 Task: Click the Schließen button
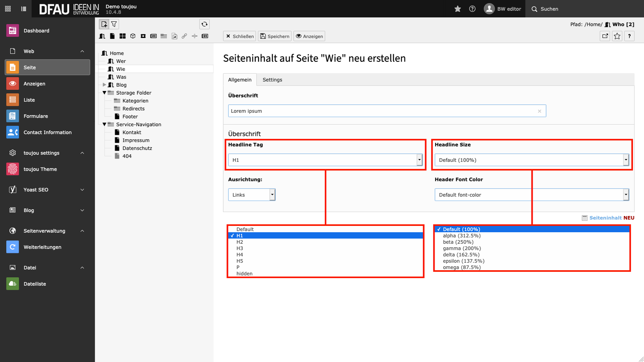[x=239, y=36]
